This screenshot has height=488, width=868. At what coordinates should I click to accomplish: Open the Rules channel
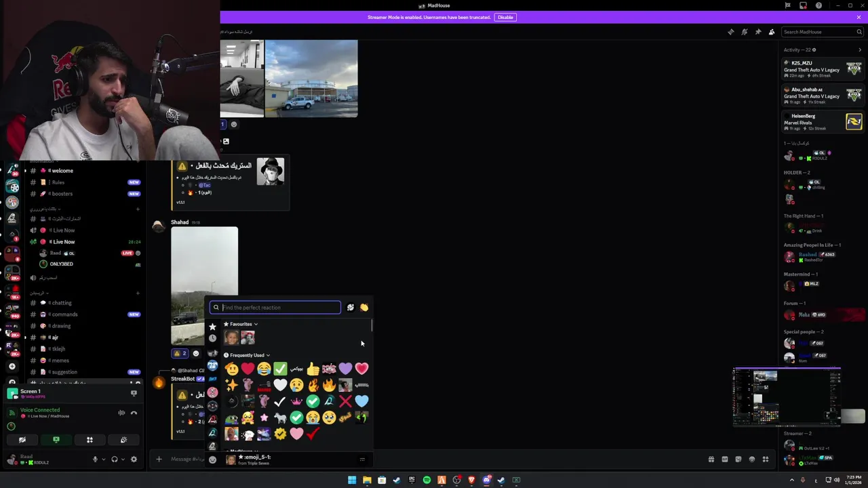tap(85, 182)
